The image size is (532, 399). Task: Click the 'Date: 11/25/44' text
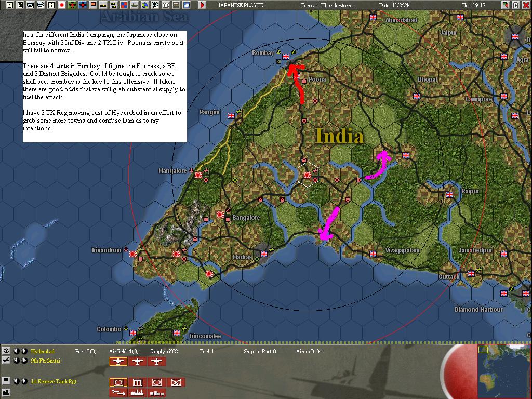[395, 5]
